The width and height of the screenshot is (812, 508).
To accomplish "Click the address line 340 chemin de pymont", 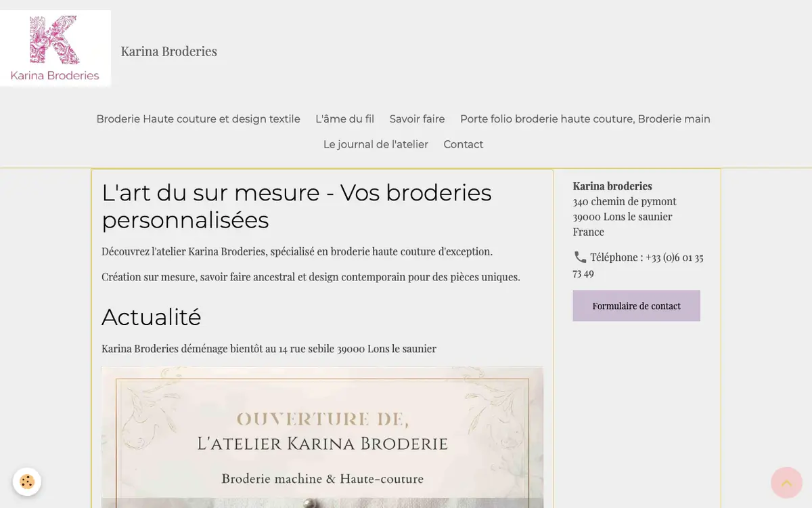I will tap(625, 201).
